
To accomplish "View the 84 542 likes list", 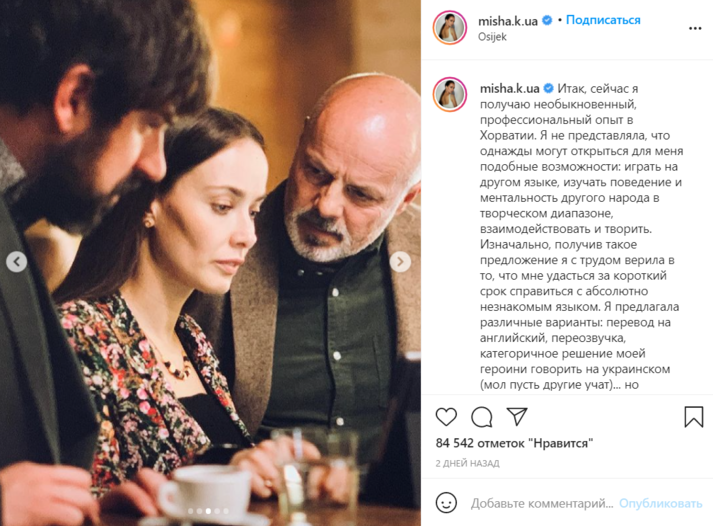I will point(514,443).
